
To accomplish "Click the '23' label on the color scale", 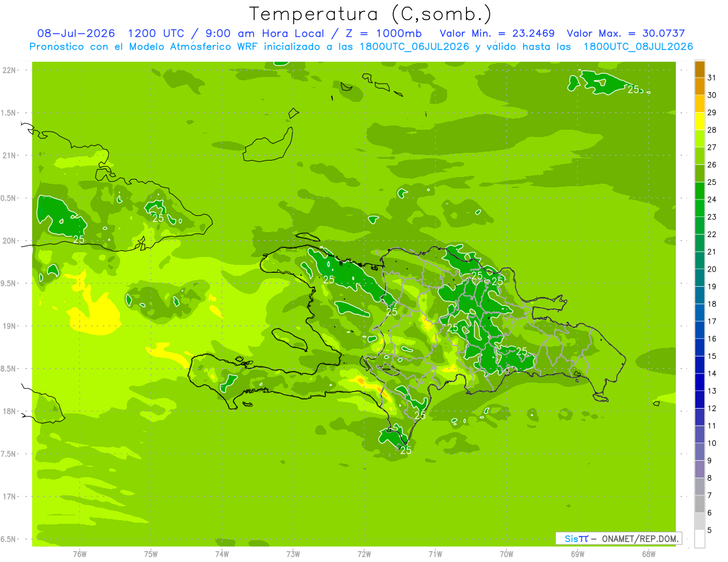I will click(712, 217).
